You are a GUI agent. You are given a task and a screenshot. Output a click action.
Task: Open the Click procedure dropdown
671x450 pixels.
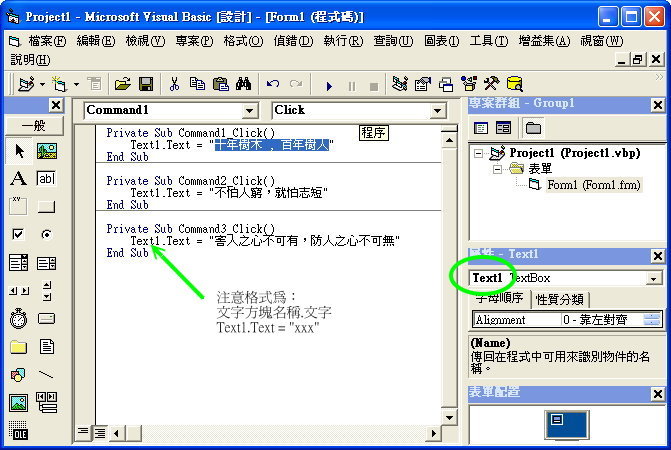point(438,111)
